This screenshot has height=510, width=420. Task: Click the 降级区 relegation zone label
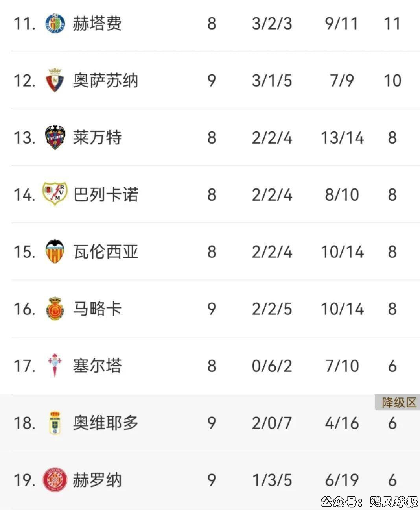(399, 403)
